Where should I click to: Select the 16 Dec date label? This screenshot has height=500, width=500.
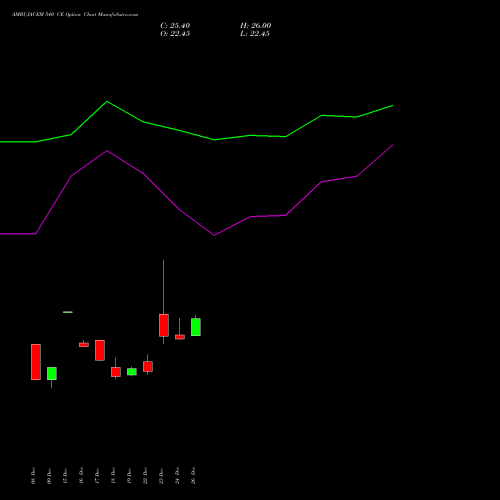point(81,476)
